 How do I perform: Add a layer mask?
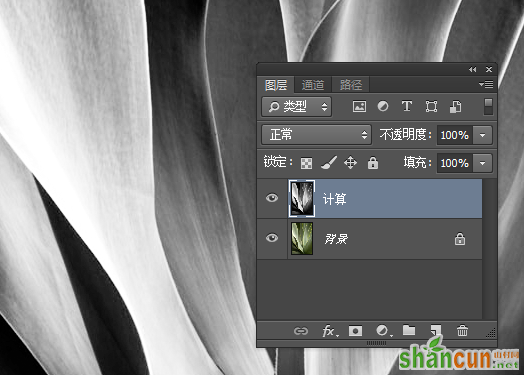click(355, 331)
